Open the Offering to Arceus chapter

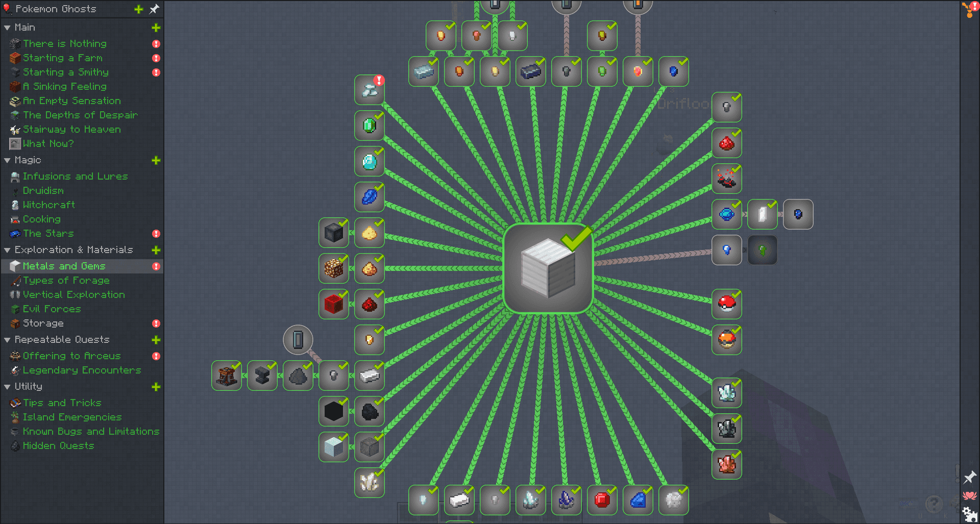point(82,356)
